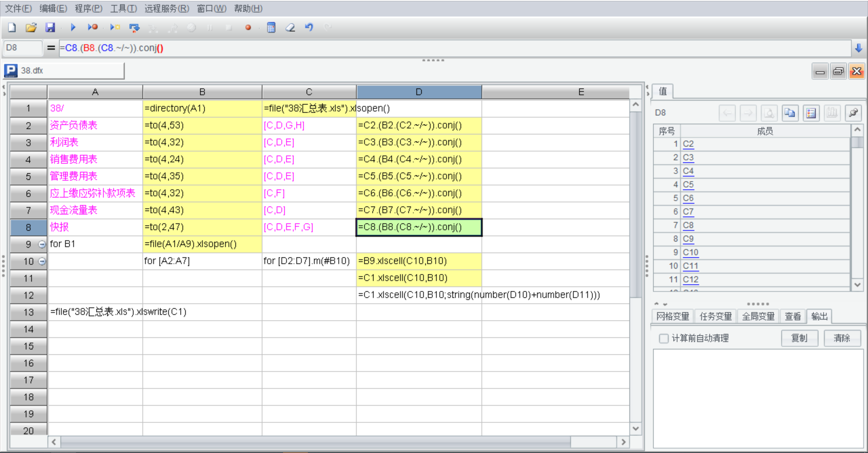The image size is (868, 453).
Task: Pin the value panel with the pushpin icon
Action: [853, 113]
